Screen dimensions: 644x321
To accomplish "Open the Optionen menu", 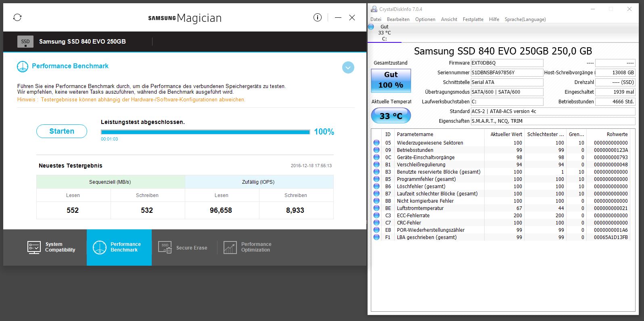I will 425,19.
